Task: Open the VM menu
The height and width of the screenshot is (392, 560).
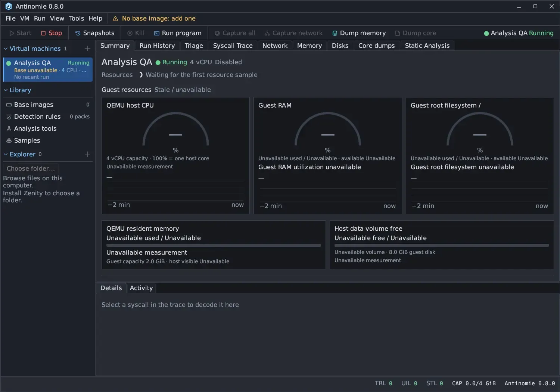Action: (x=25, y=18)
